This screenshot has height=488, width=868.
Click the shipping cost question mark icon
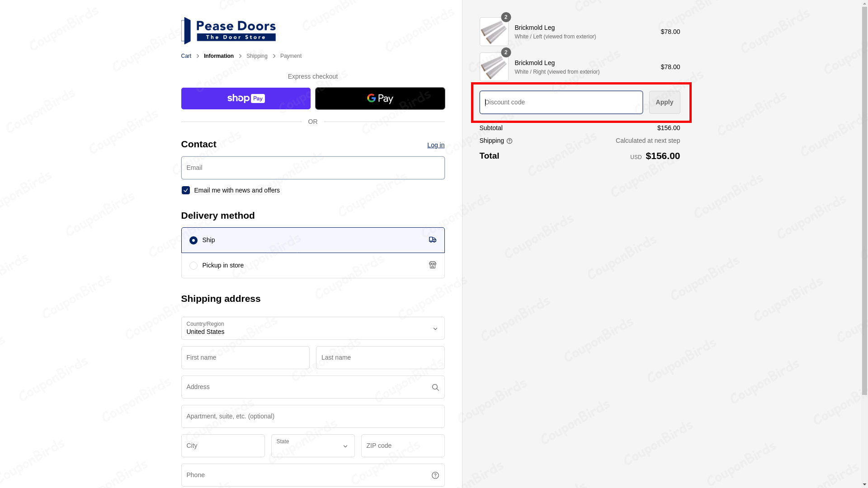509,141
